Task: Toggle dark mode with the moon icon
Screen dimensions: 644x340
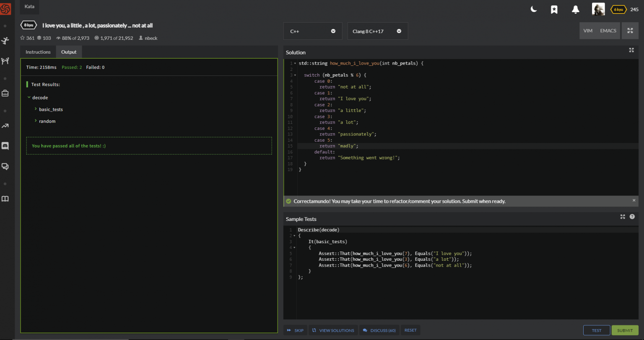Action: pyautogui.click(x=533, y=9)
